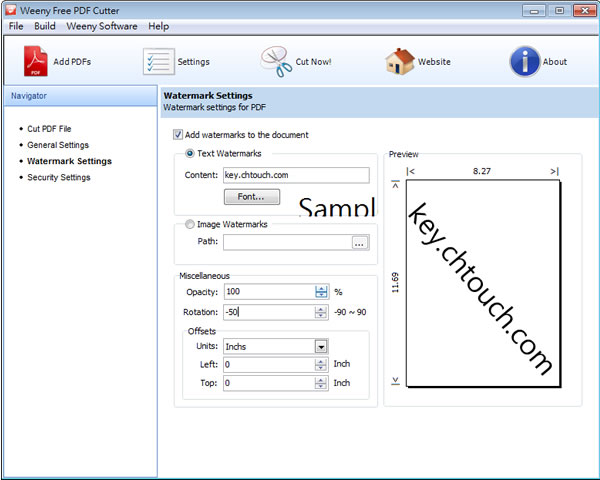Click the top page-height arrow marker in the preview
The image size is (600, 480).
point(395,185)
